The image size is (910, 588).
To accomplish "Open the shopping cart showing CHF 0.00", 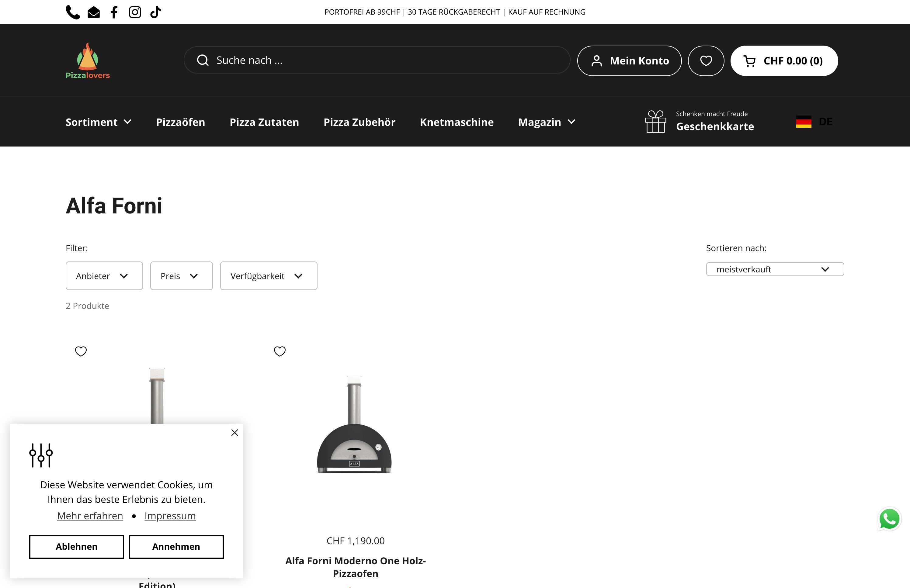I will 784,60.
